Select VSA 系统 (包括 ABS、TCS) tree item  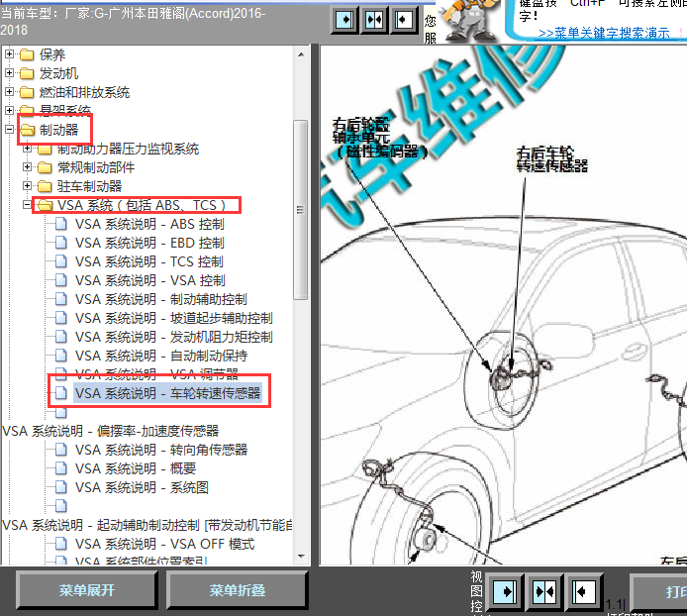coord(142,205)
